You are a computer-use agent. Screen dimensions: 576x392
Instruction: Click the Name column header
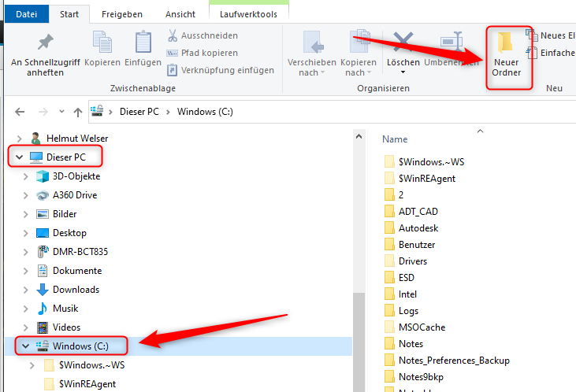point(395,139)
